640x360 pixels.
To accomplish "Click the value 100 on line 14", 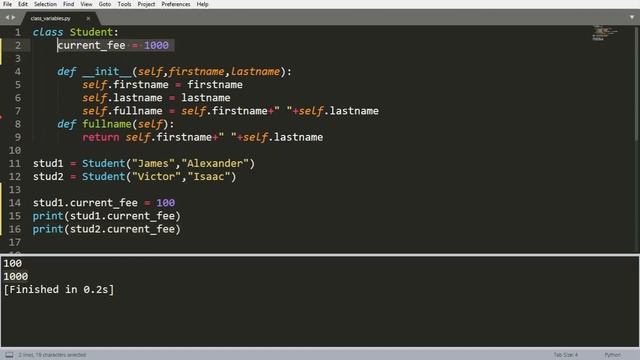I will click(x=165, y=203).
